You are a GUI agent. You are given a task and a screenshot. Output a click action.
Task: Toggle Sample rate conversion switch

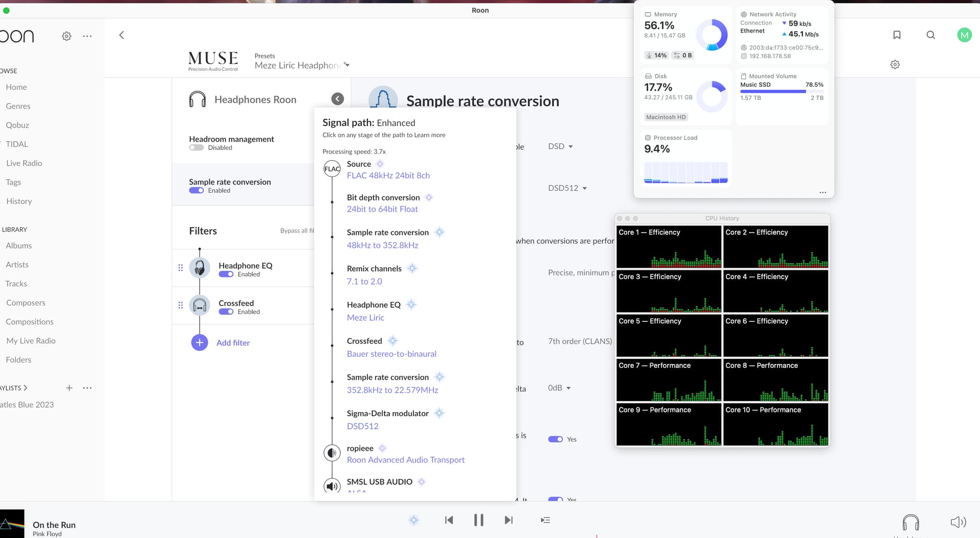(197, 191)
